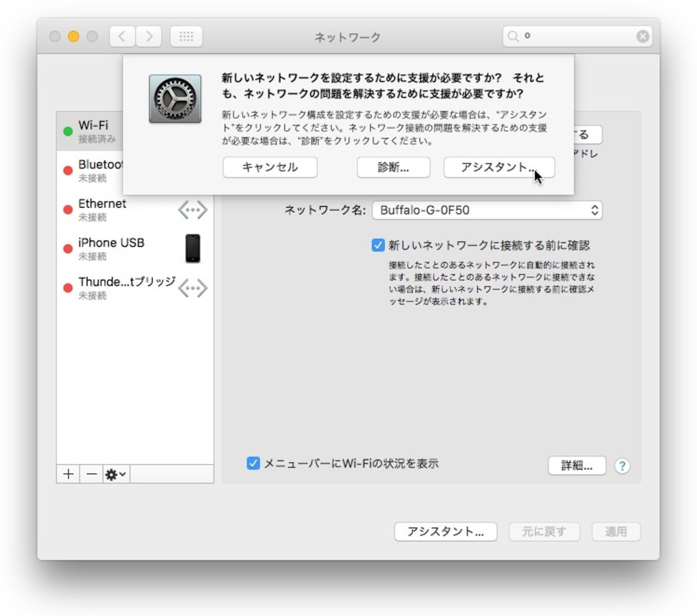
Task: Click the back navigation arrow
Action: pyautogui.click(x=123, y=37)
